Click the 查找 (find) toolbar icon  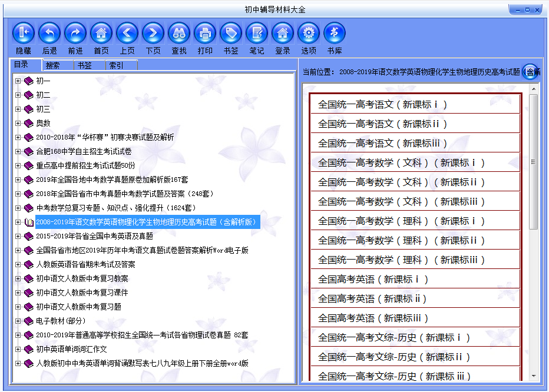pos(178,34)
